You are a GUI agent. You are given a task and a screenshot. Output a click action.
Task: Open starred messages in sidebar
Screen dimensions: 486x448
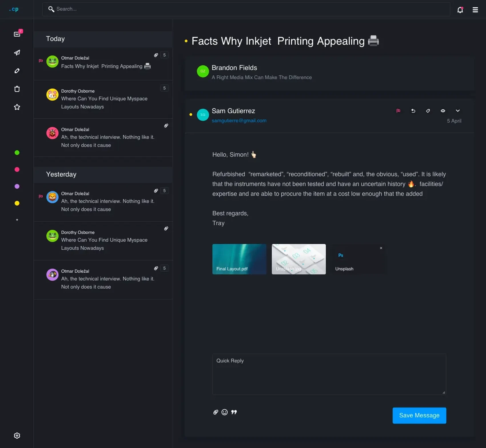[17, 107]
